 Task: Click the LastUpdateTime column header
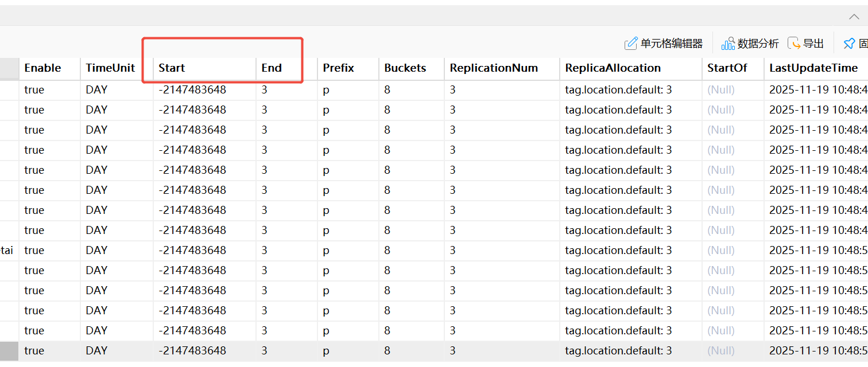813,68
